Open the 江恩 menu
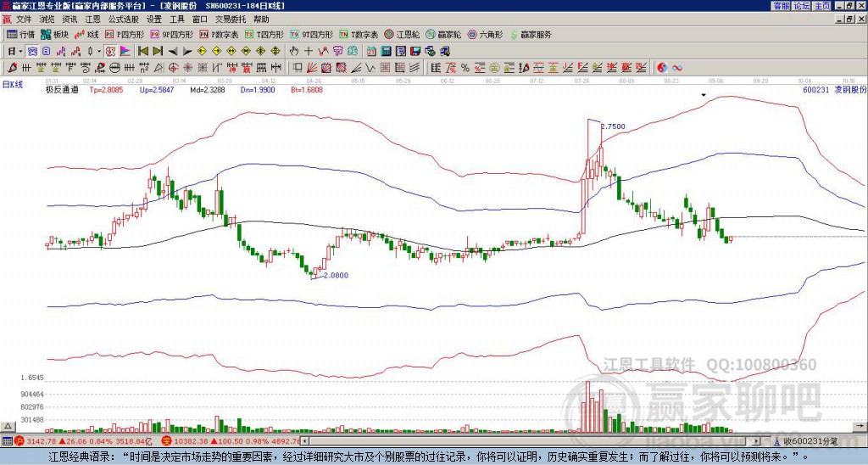 92,20
